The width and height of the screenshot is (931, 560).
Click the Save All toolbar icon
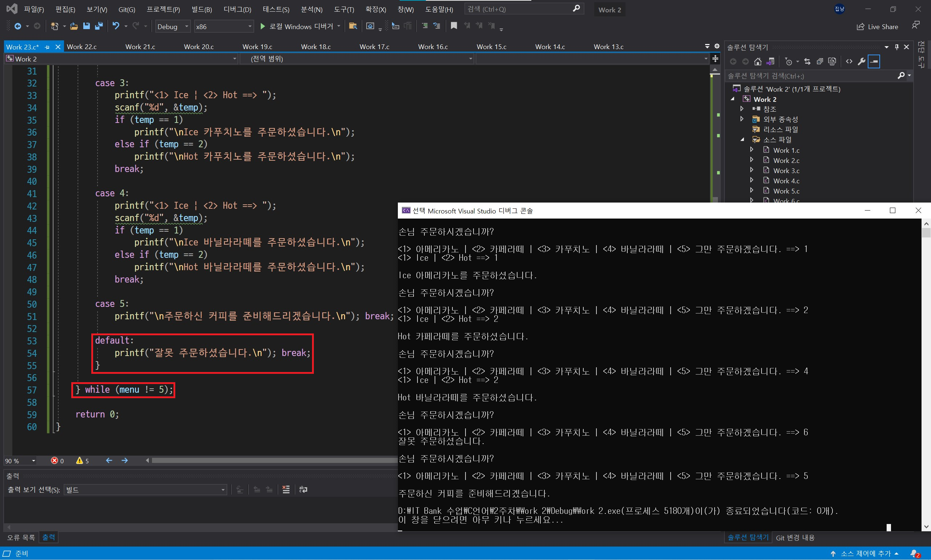click(99, 26)
